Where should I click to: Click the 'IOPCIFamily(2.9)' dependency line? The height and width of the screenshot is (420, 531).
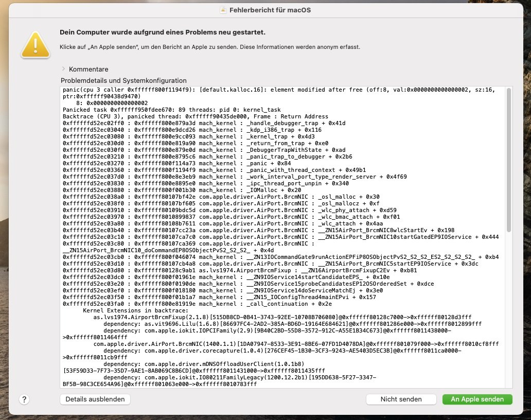257,334
